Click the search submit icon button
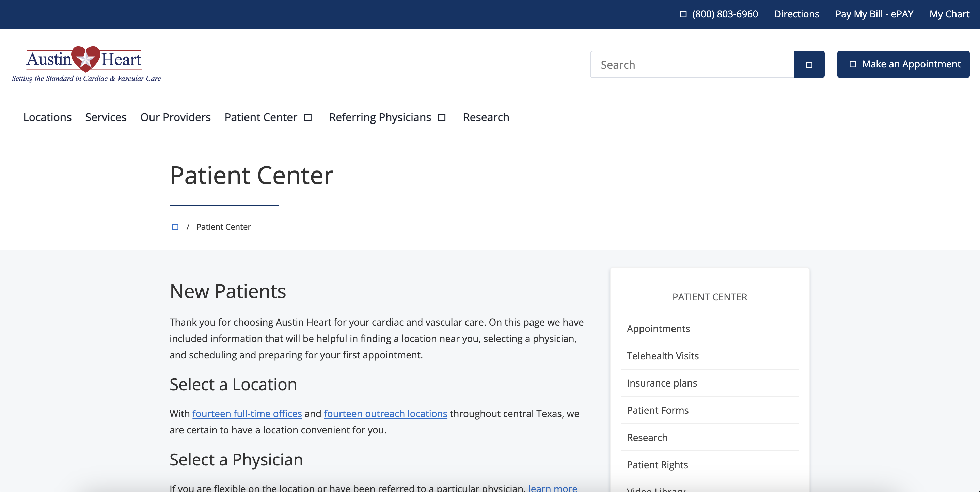This screenshot has height=492, width=980. coord(809,64)
